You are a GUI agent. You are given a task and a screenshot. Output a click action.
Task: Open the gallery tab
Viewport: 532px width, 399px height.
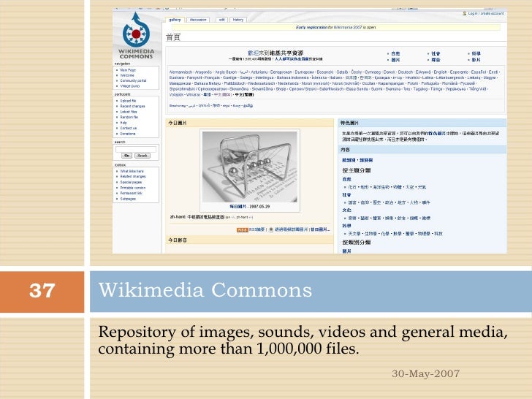point(175,20)
